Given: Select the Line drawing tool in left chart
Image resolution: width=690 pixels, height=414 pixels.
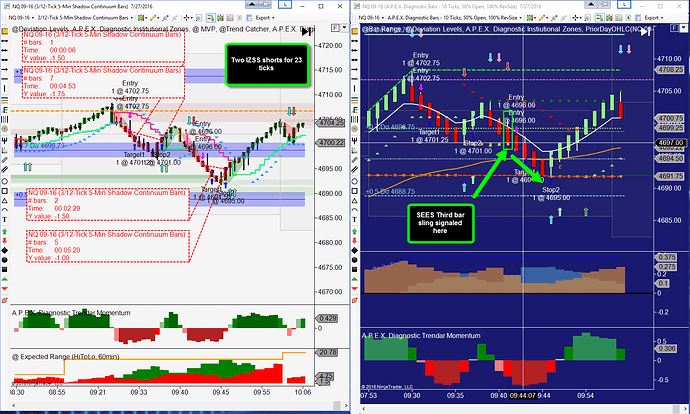Looking at the screenshot, I should pos(5,40).
